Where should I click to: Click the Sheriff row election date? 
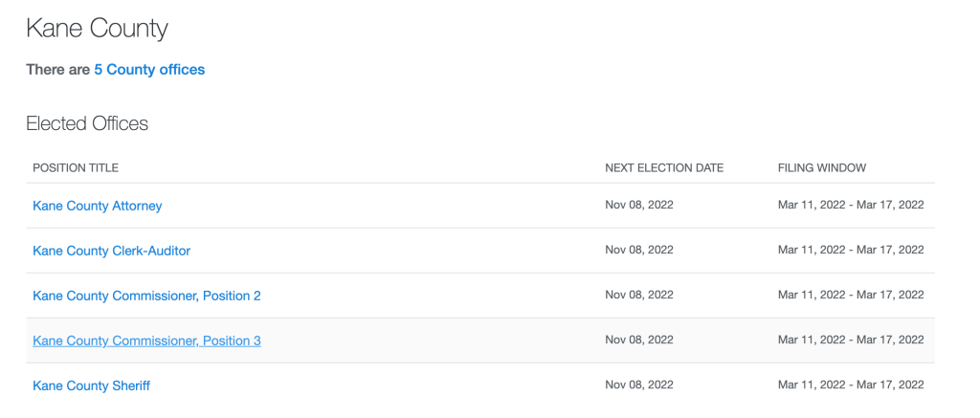coord(639,385)
